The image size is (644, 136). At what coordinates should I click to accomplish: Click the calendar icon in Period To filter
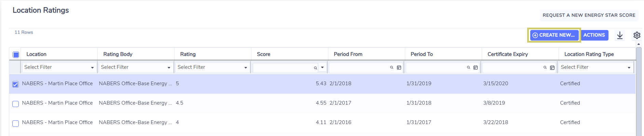pos(476,67)
